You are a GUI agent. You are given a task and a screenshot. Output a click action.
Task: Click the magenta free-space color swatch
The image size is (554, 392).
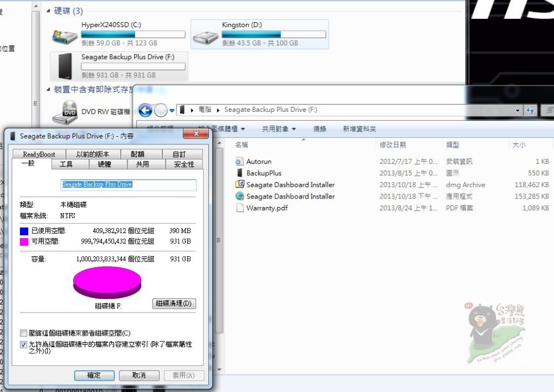[x=24, y=242]
